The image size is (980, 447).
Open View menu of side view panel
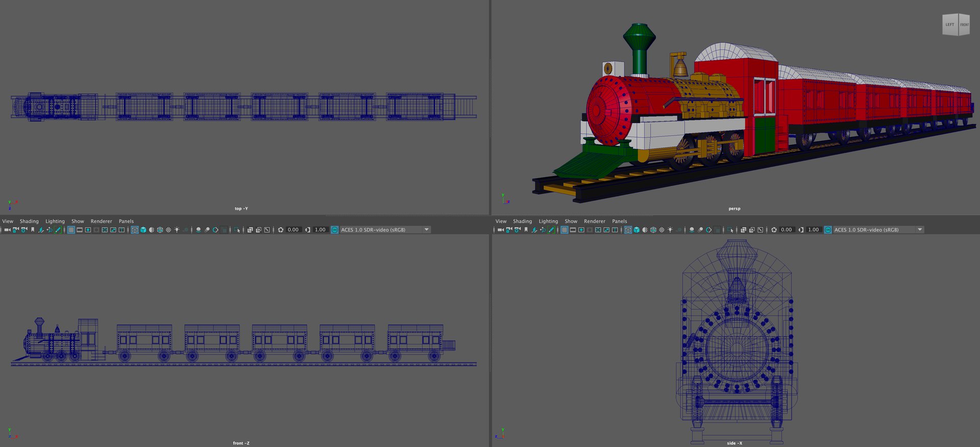[x=501, y=221]
